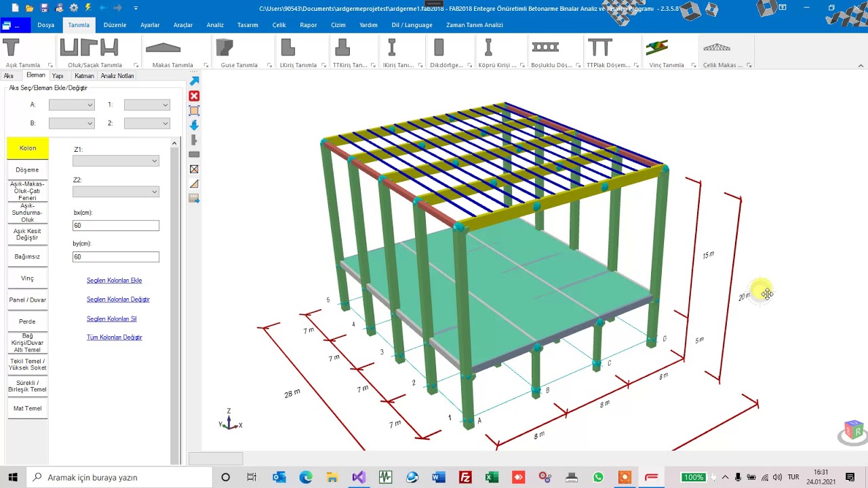Screen dimensions: 868x488
Task: Expand the Makas Tanımlama group launcher
Action: (x=205, y=66)
